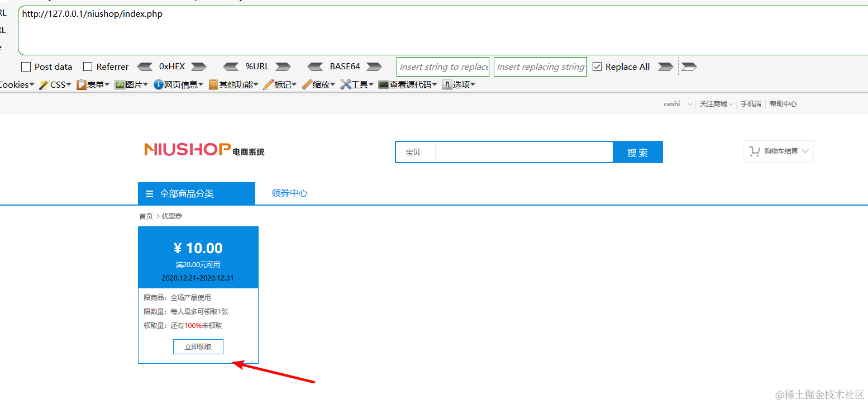
Task: Click the CSS wand icon
Action: click(44, 84)
